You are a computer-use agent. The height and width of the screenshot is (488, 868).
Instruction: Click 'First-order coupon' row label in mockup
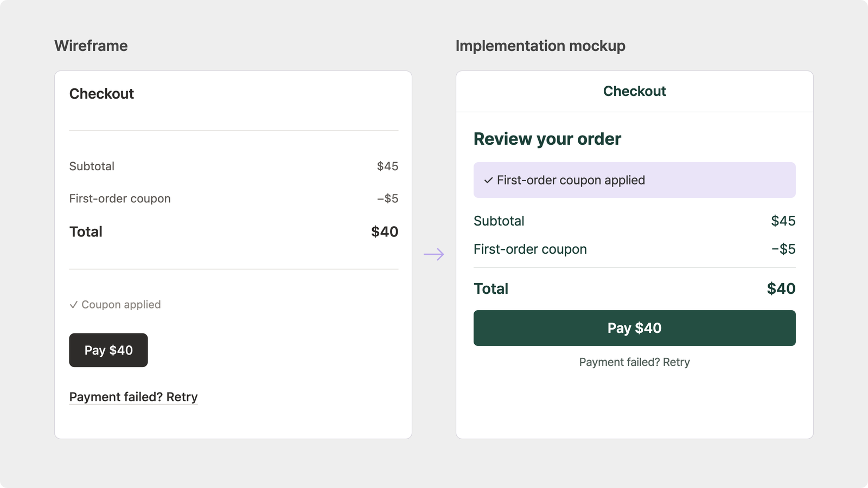[530, 249]
